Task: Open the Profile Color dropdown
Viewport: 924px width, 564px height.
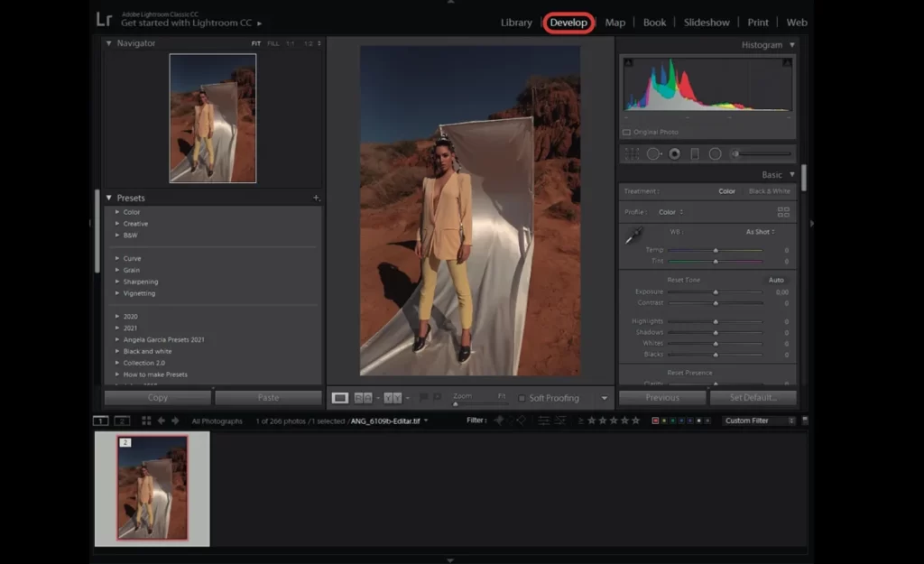Action: pyautogui.click(x=670, y=212)
